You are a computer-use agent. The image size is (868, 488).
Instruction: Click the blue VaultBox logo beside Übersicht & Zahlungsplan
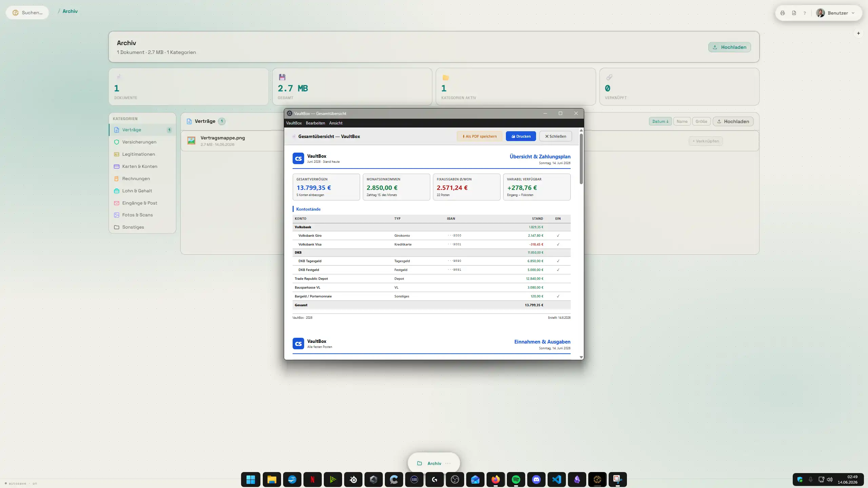tap(298, 158)
